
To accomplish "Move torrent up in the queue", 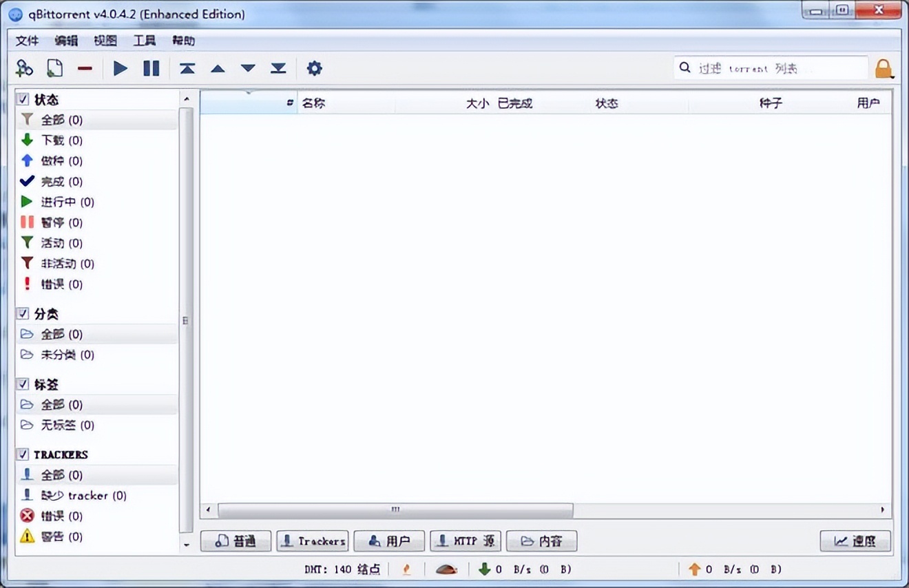I will pos(218,68).
